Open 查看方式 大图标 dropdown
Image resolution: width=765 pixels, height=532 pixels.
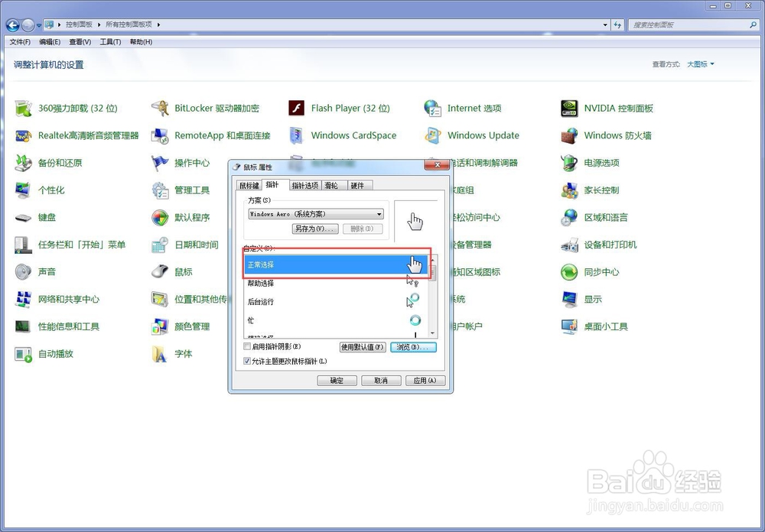[x=701, y=64]
